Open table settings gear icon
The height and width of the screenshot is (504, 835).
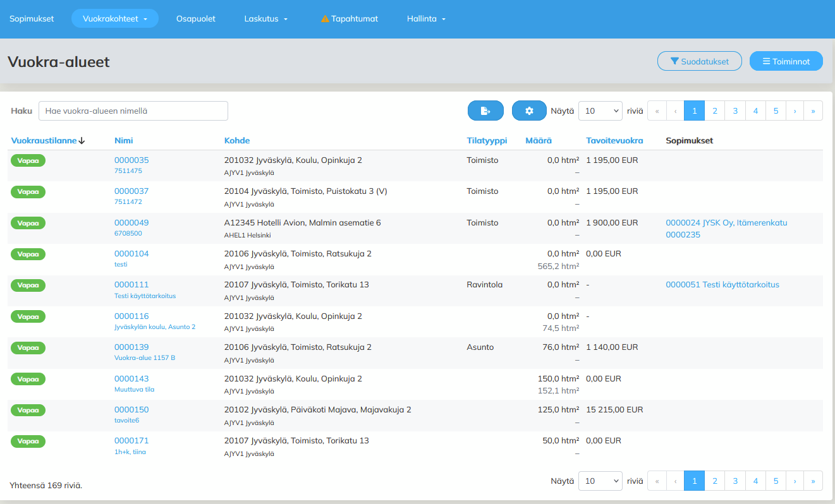pos(529,111)
